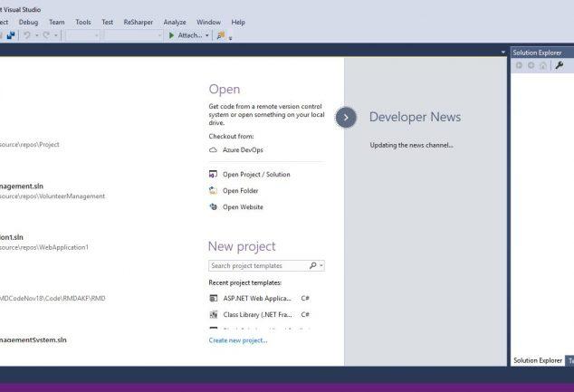Open the document tab list dropdown
This screenshot has width=574, height=392.
[503, 53]
